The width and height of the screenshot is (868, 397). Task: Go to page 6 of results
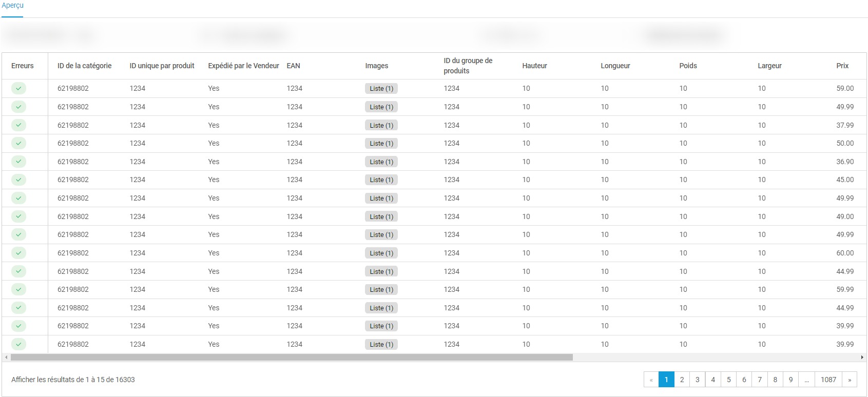744,380
